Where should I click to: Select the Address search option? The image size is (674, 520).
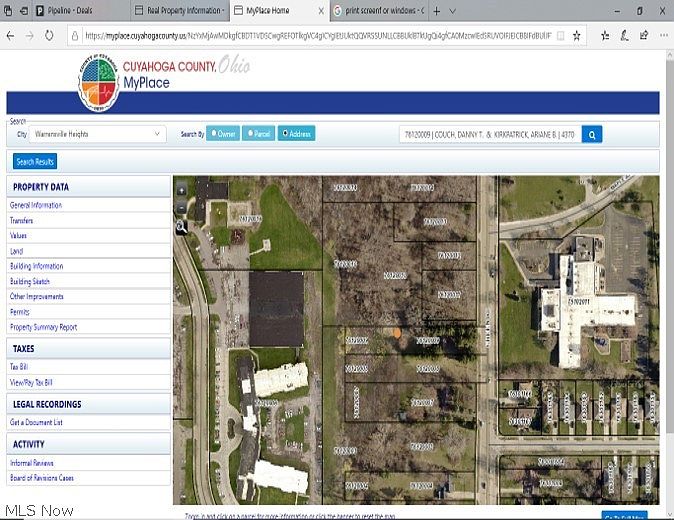[x=296, y=134]
